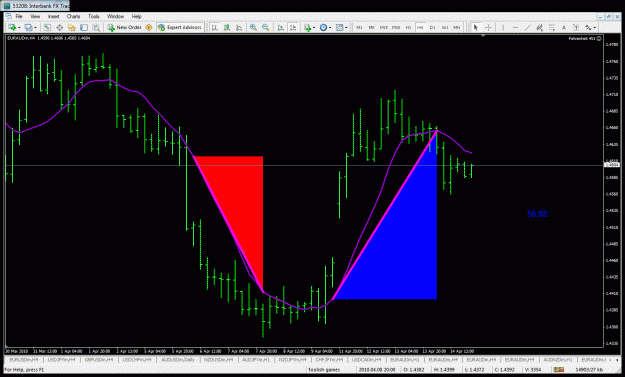This screenshot has width=625, height=377.
Task: Switch to the EURUSDm,H4 chart tab
Action: (23, 360)
